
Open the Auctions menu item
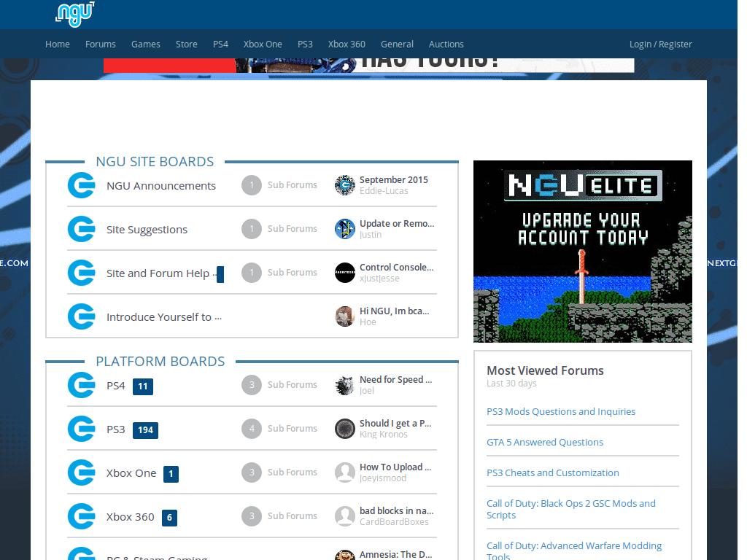pyautogui.click(x=446, y=44)
